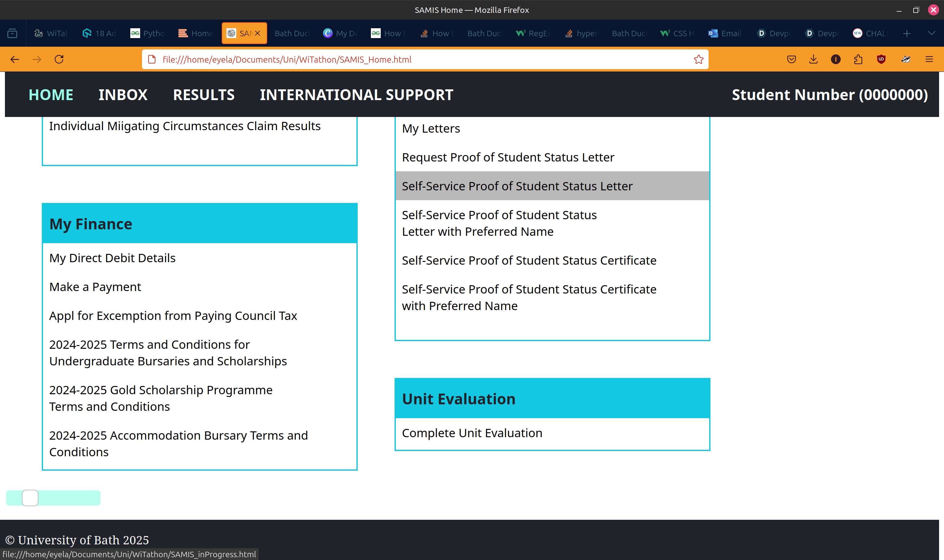This screenshot has height=560, width=944.
Task: Open the Extensions puzzle icon
Action: 858,59
